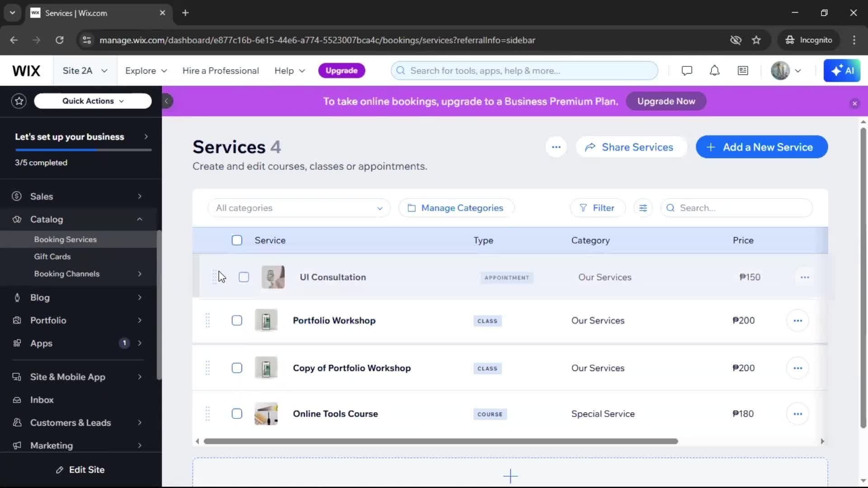Grab the drag handle of Online Tools Course row
868x488 pixels.
[208, 414]
